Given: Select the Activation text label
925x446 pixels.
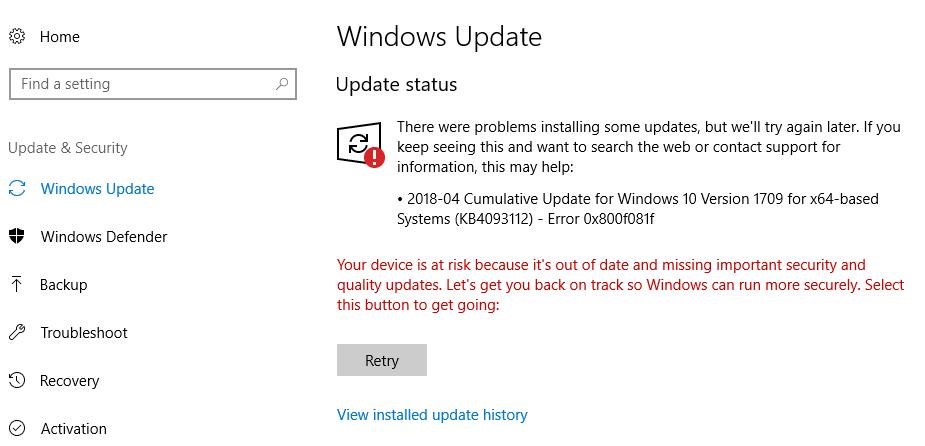Looking at the screenshot, I should pos(74,429).
